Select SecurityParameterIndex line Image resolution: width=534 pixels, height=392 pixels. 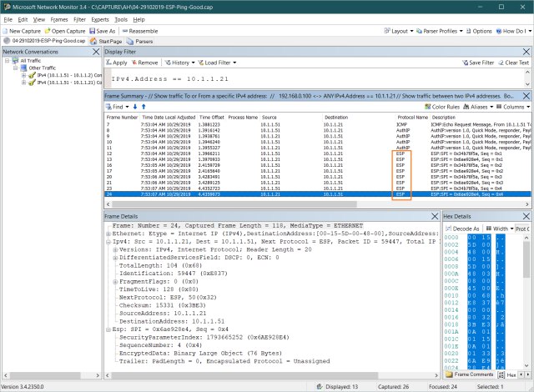[x=204, y=337]
